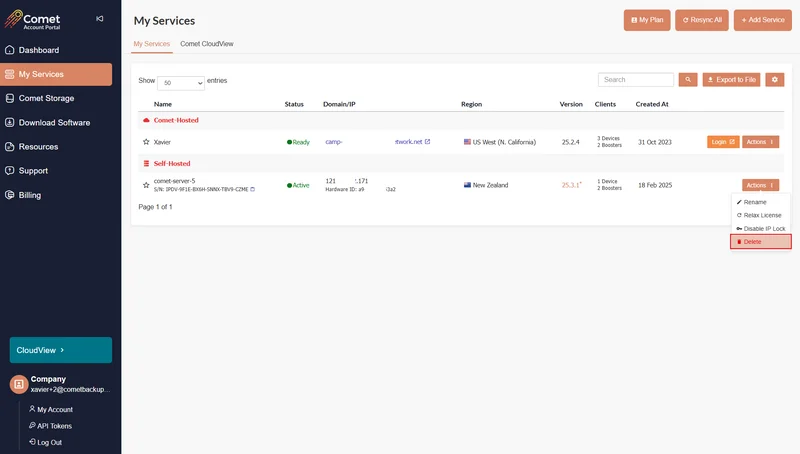The image size is (800, 454).
Task: Collapse the sidebar with the arrow icon
Action: [x=99, y=19]
